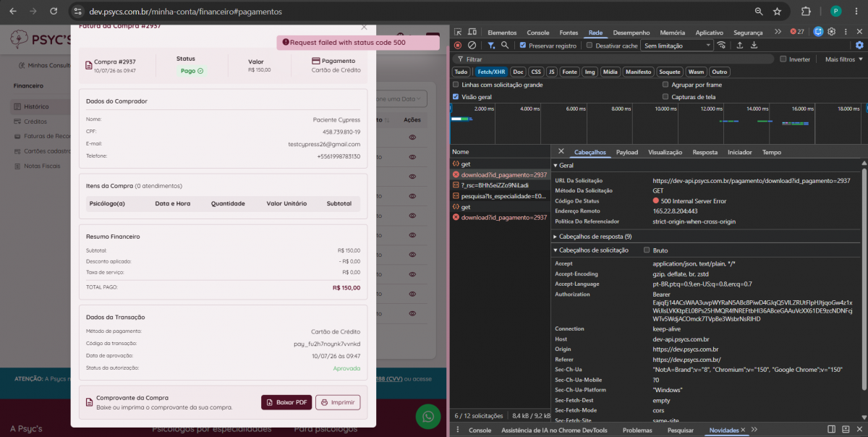Open the Elementos panel tab

pyautogui.click(x=502, y=33)
